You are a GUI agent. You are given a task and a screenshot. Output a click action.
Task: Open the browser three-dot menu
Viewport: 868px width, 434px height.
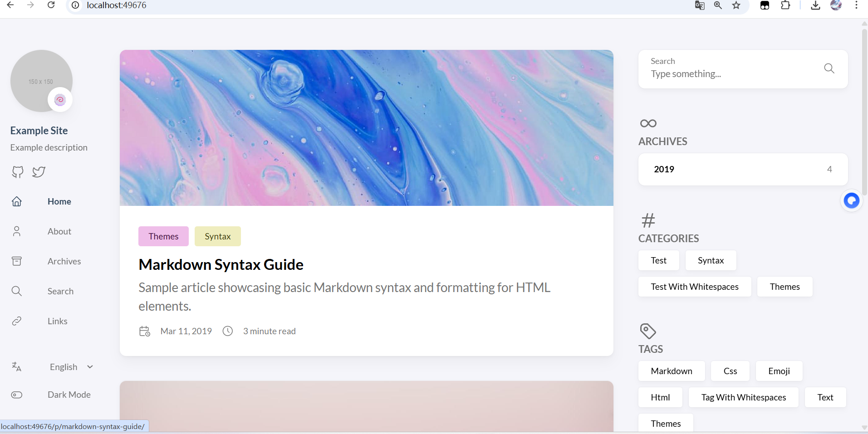pyautogui.click(x=856, y=5)
